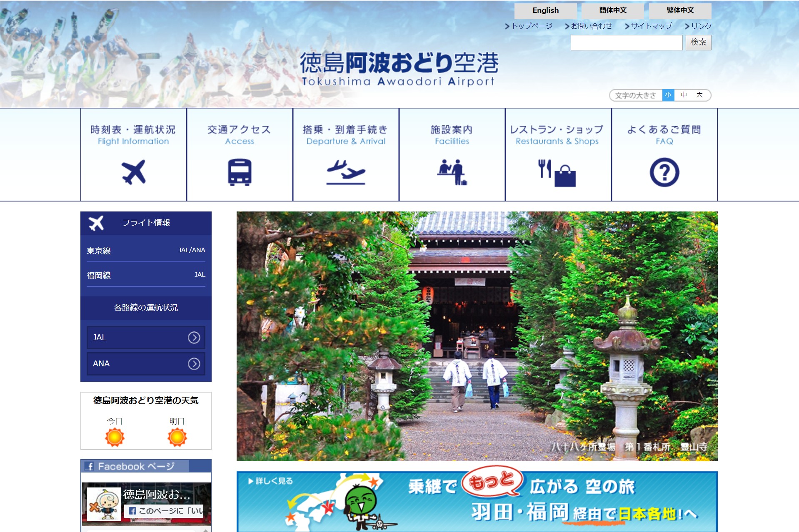Click today's sunny weather icon
799x532 pixels.
point(115,438)
